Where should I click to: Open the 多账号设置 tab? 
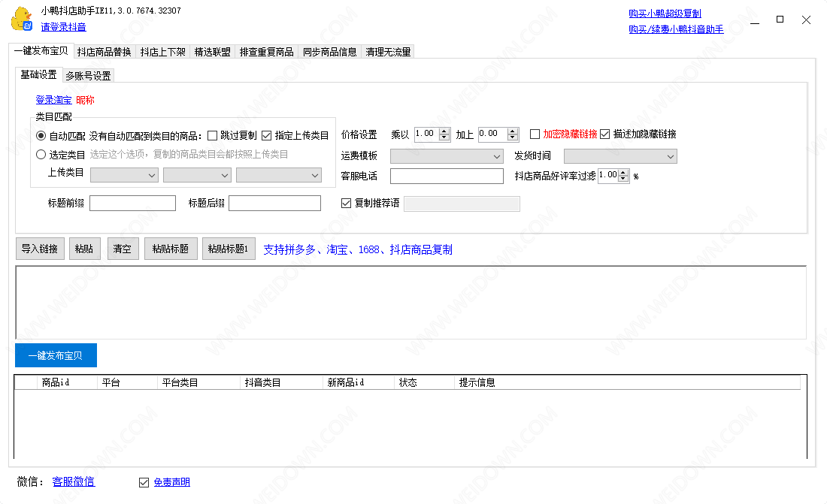[88, 76]
